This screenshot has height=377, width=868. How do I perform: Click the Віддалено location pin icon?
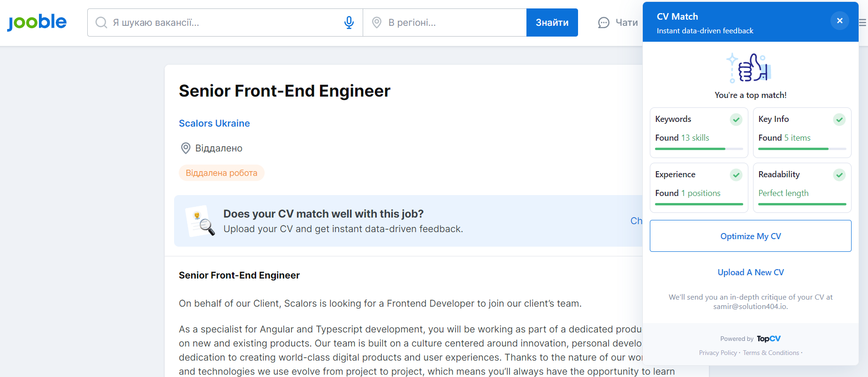[x=186, y=148]
